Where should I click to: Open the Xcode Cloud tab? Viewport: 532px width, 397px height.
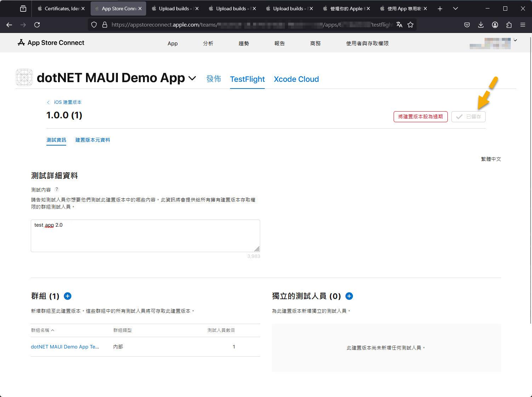296,79
